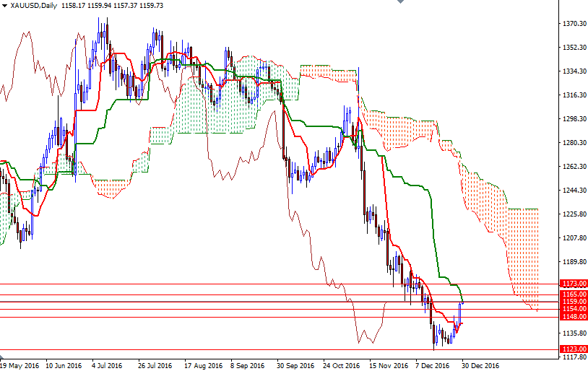Click the XAUUSD,Daily chart title text
Screen dimensions: 588x371
34,6
